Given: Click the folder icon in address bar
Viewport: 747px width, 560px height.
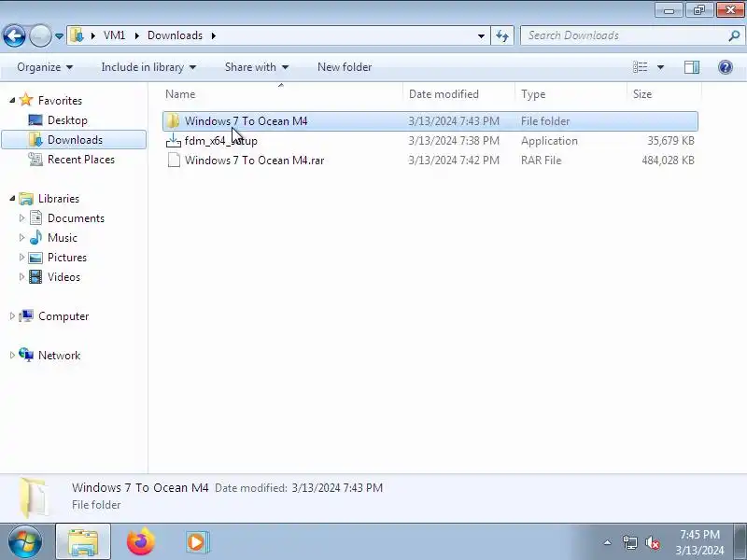Looking at the screenshot, I should coord(77,35).
